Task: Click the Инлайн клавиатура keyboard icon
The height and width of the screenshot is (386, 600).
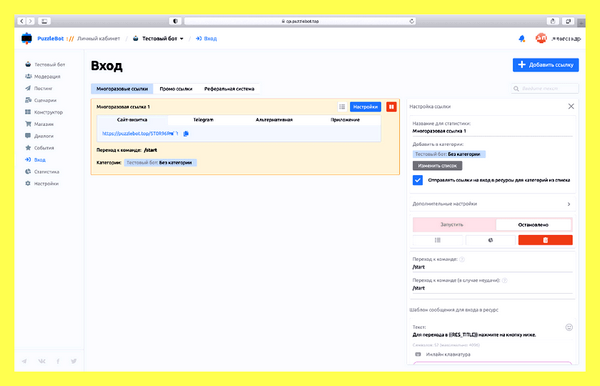Action: tap(418, 354)
